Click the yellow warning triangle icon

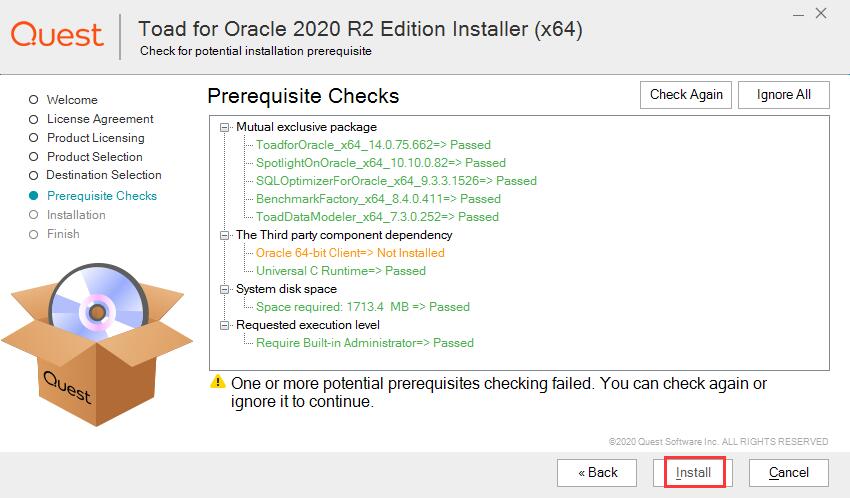click(x=217, y=383)
